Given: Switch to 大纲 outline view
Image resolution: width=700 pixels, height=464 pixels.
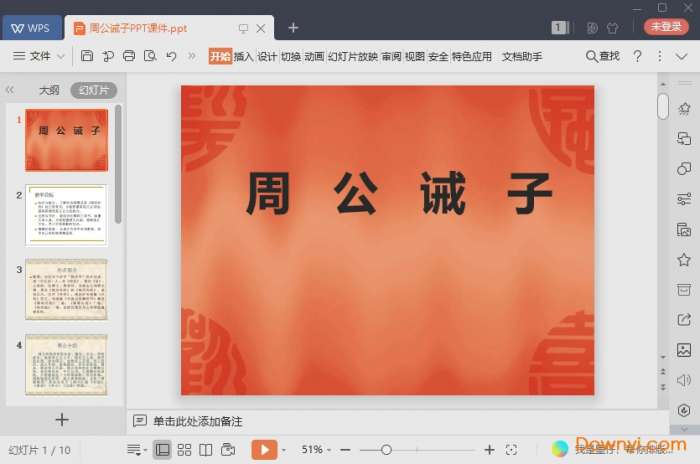Looking at the screenshot, I should click(x=49, y=90).
